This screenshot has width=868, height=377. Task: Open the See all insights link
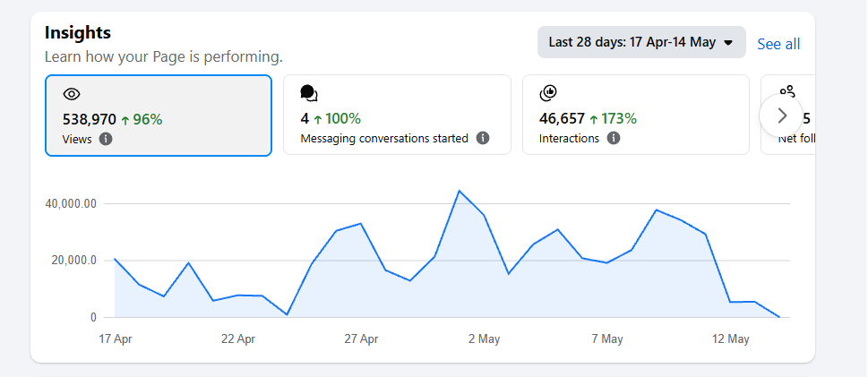click(x=778, y=44)
